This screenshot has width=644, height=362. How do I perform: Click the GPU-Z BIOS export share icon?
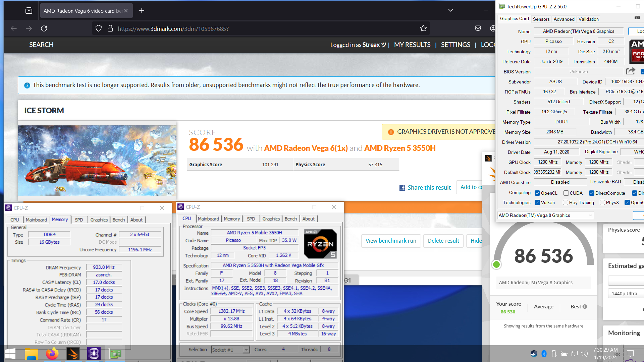coord(631,71)
